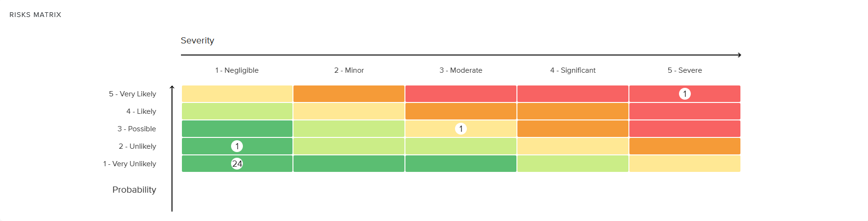Click the "5 - Very Likely" row label
The image size is (868, 221).
[132, 94]
